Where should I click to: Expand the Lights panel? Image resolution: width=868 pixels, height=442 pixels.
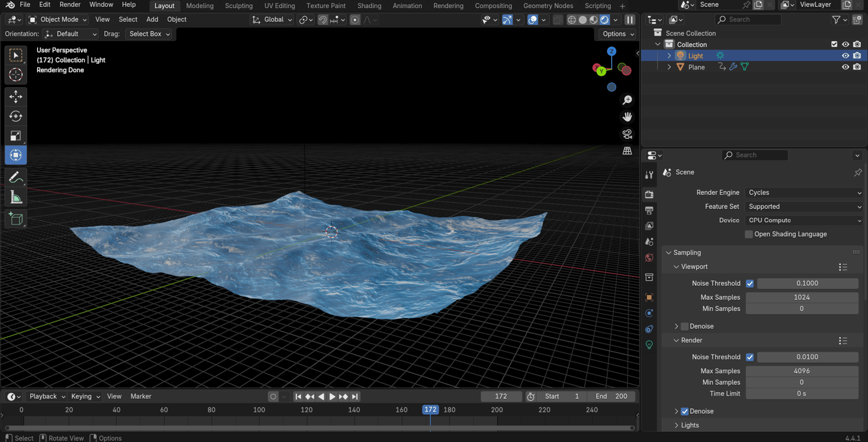[690, 425]
